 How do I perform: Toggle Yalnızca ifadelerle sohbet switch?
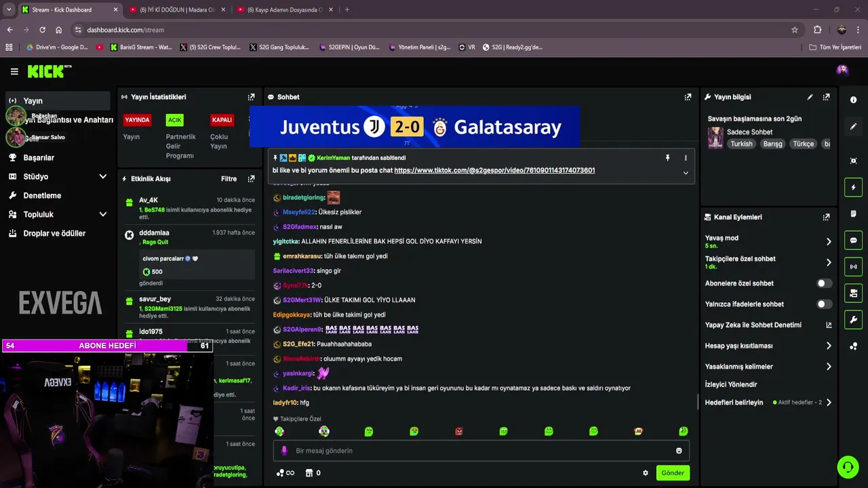pyautogui.click(x=824, y=304)
